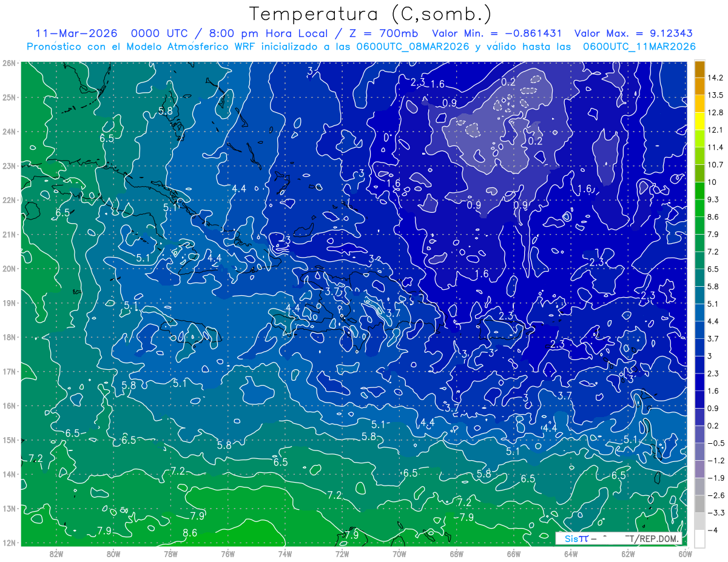Click the white legend swatch below -4
This screenshot has width=728, height=562.
(699, 538)
